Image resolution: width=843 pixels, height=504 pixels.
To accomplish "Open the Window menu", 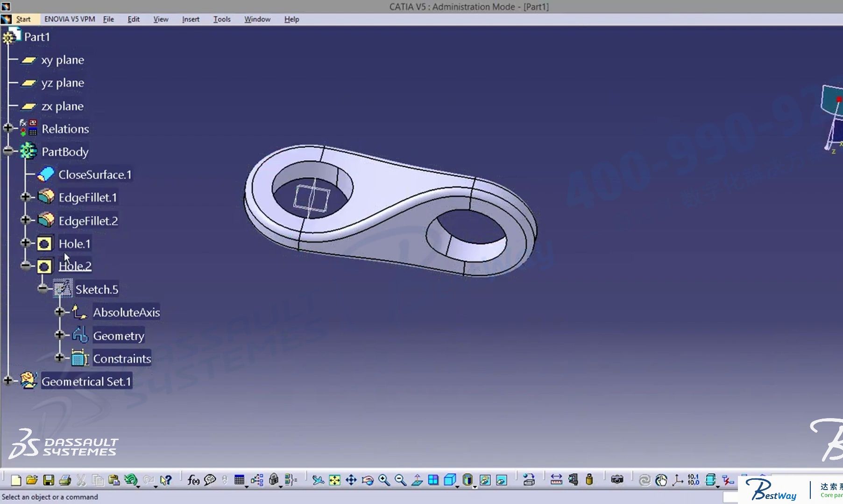I will coord(257,19).
